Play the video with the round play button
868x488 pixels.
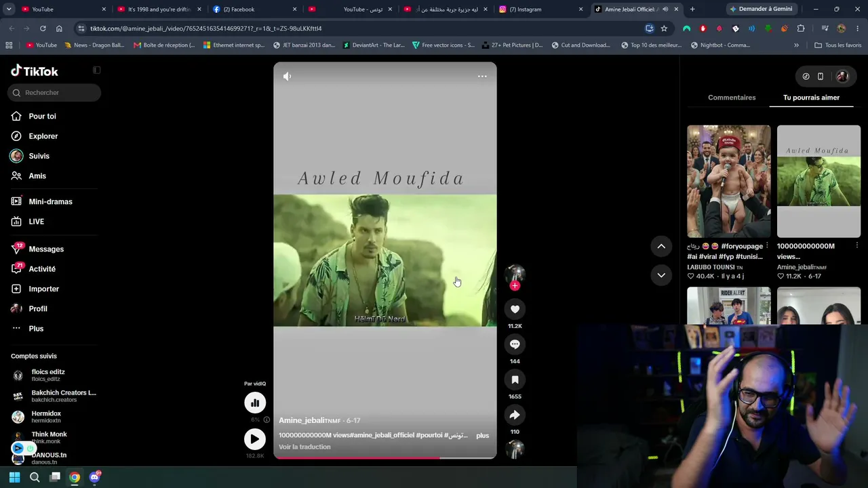(x=255, y=439)
